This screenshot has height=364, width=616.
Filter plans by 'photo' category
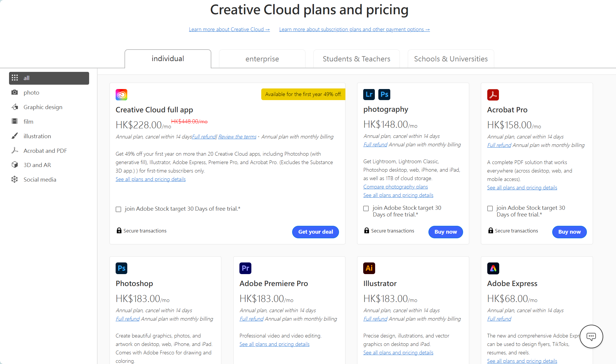point(49,92)
